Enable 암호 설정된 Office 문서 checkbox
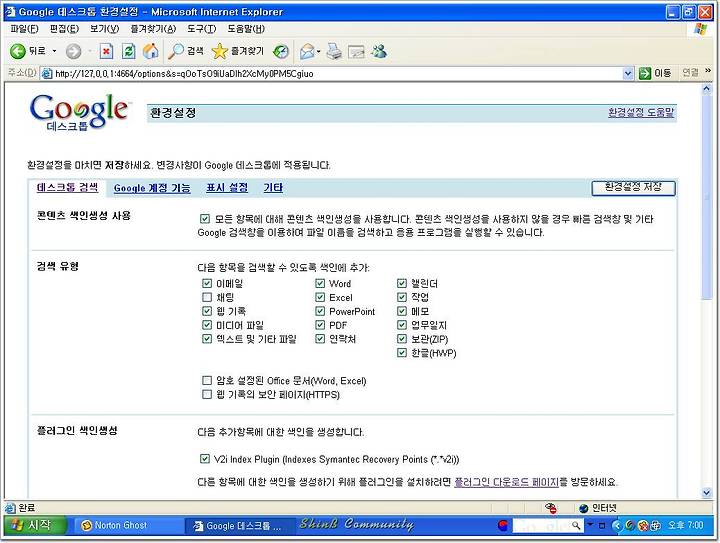 pyautogui.click(x=207, y=380)
